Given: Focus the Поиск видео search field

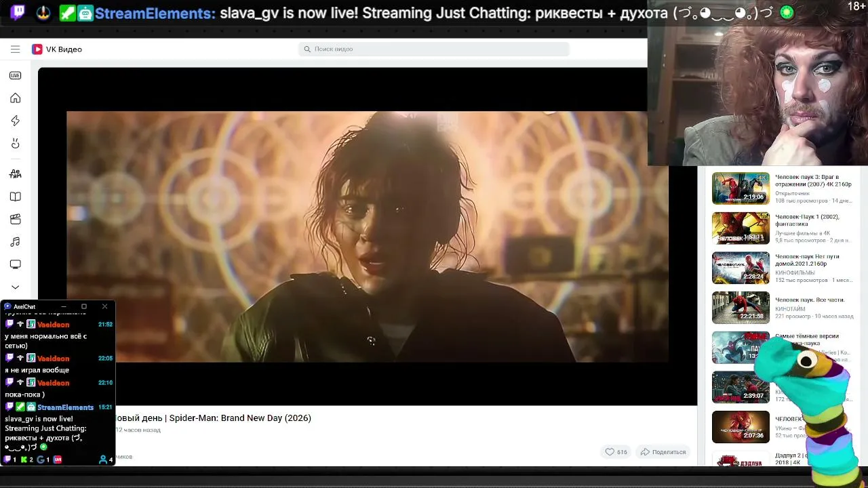Looking at the screenshot, I should click(433, 49).
